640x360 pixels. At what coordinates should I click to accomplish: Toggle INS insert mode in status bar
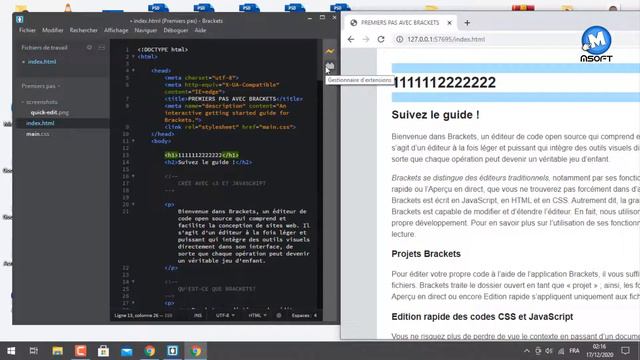[x=198, y=316]
